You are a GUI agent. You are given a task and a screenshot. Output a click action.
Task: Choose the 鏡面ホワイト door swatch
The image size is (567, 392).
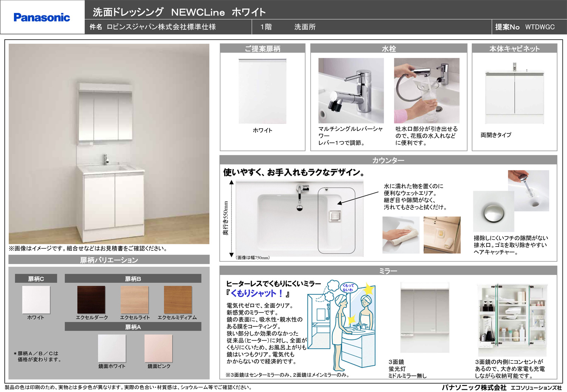(112, 348)
